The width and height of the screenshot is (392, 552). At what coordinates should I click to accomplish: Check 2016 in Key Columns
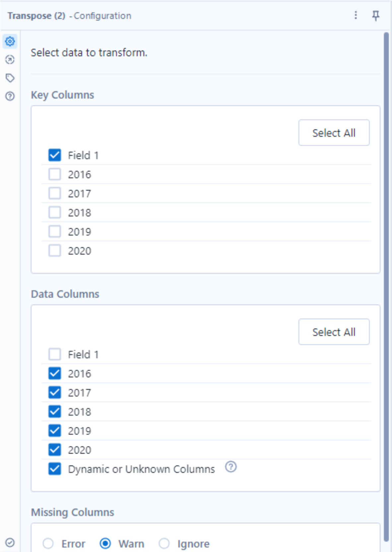point(55,174)
